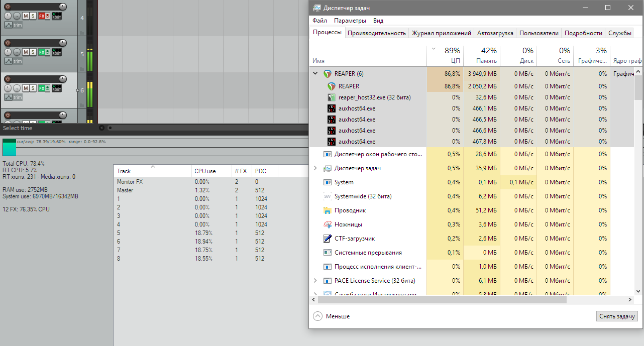Click the volume knob on track 4
The height and width of the screenshot is (346, 644).
point(62,7)
